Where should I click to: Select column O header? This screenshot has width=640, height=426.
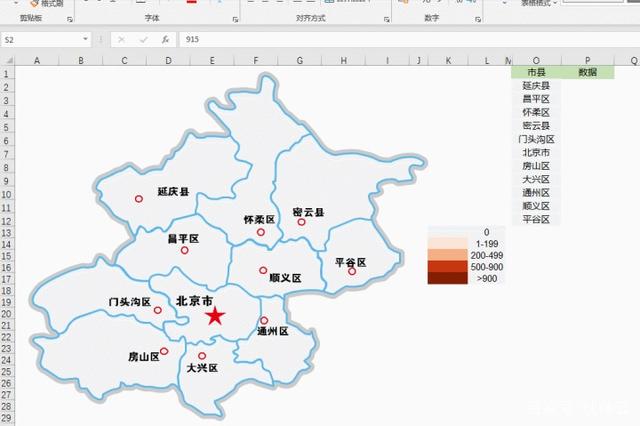pos(536,60)
